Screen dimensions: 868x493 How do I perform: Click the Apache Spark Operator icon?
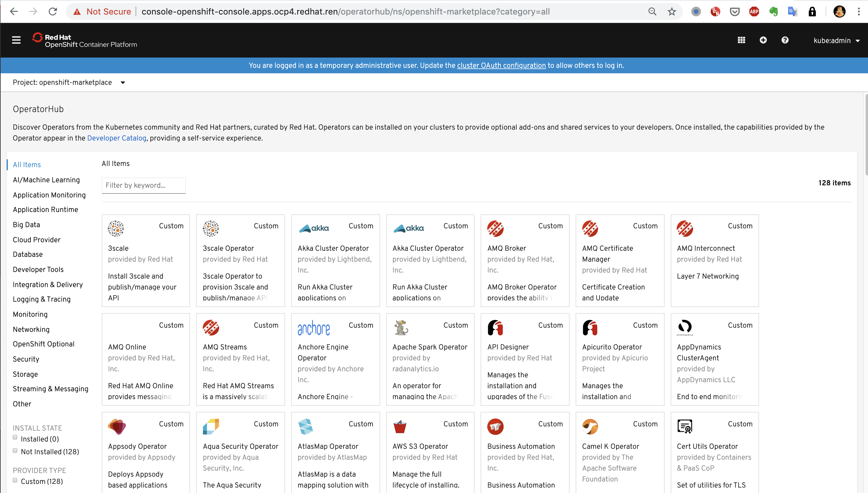point(401,328)
